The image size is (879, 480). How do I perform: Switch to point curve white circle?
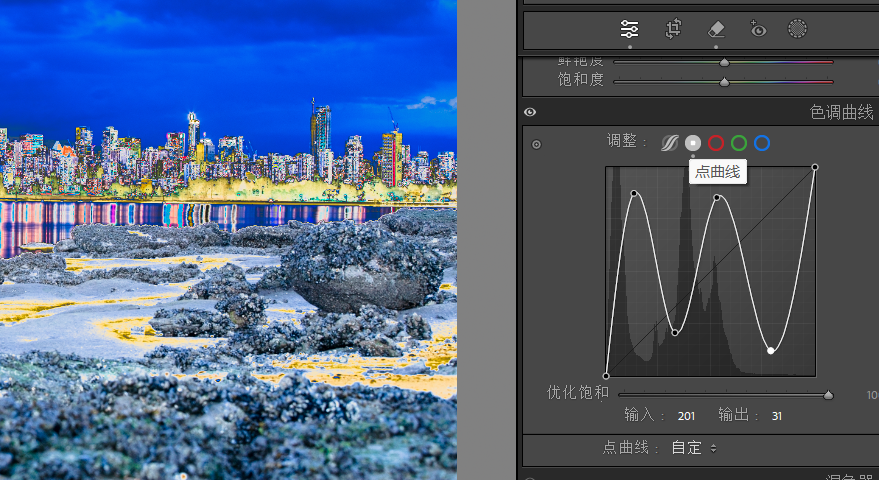[693, 144]
